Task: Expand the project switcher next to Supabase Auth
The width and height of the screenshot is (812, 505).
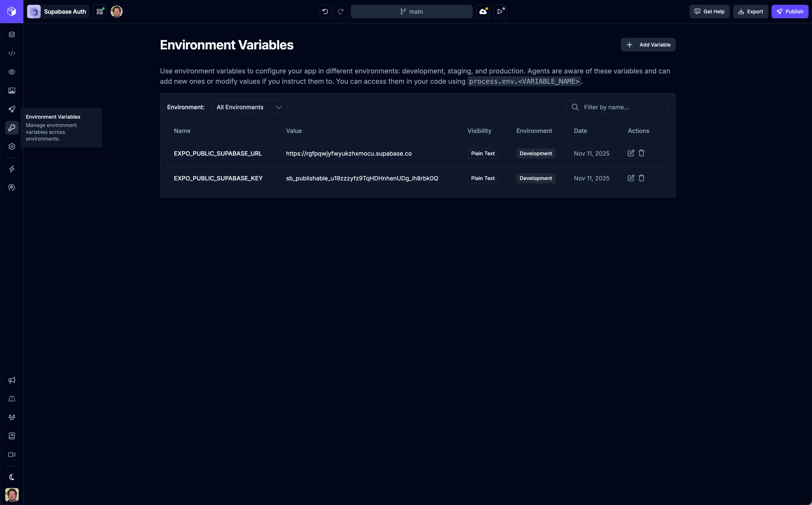Action: [x=99, y=11]
